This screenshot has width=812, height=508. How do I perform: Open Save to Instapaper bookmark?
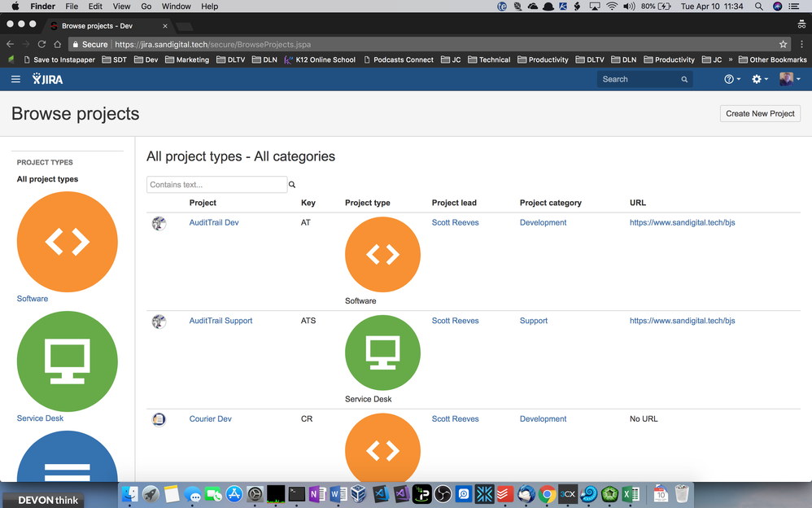pyautogui.click(x=59, y=59)
